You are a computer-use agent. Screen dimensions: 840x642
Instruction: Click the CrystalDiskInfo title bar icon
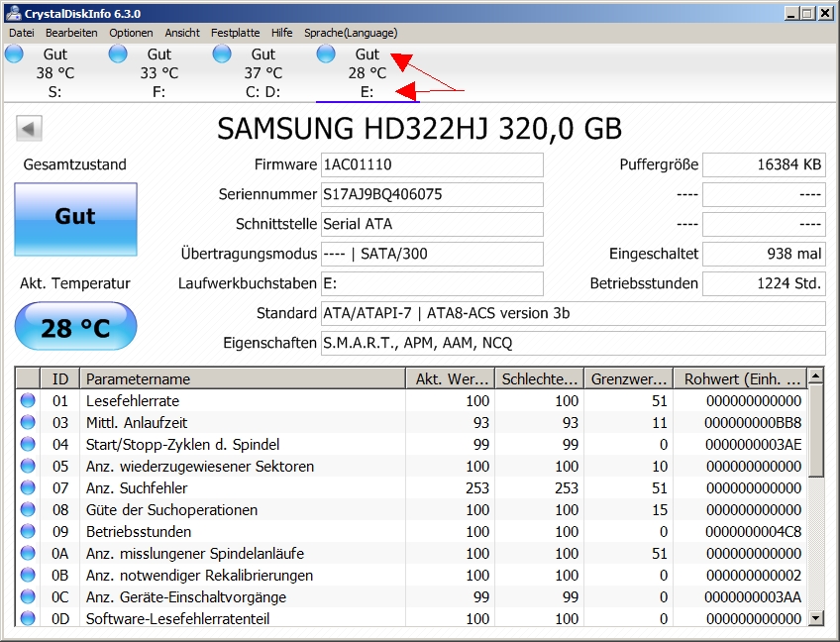click(13, 14)
